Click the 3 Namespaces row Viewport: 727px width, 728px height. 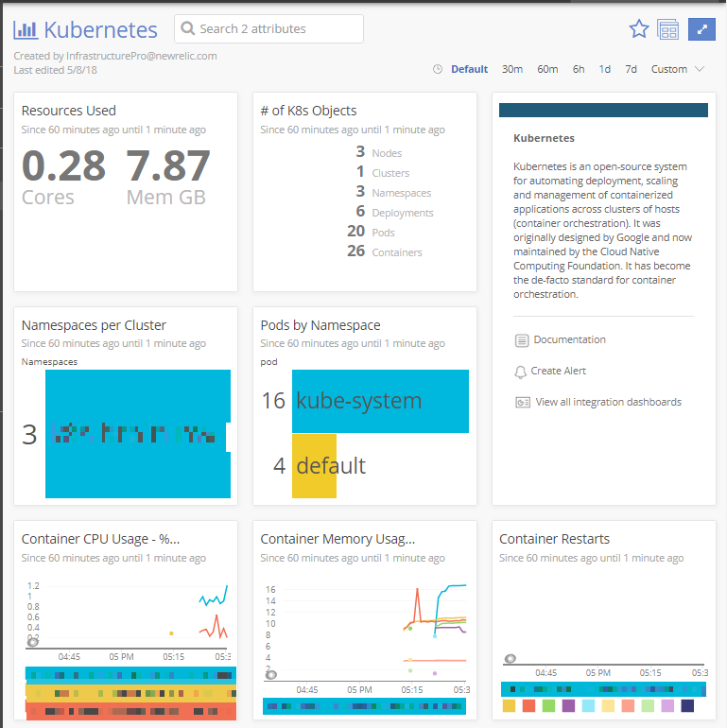[393, 192]
